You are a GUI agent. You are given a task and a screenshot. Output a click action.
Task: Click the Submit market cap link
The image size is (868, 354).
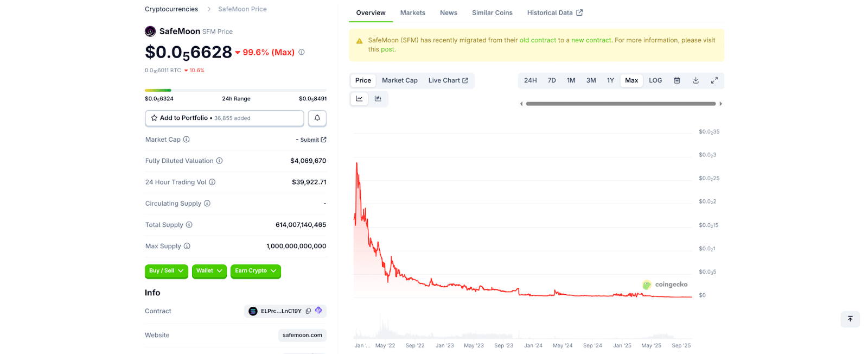point(313,140)
